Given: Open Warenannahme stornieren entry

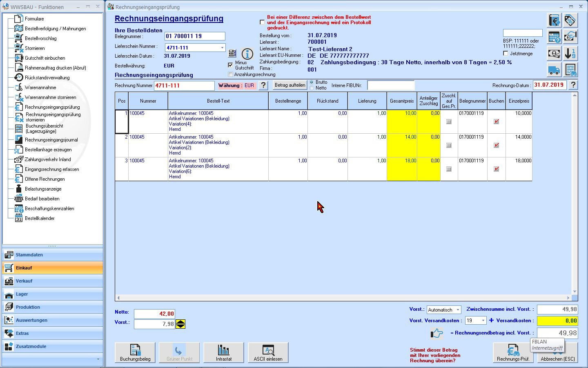Looking at the screenshot, I should pyautogui.click(x=50, y=97).
